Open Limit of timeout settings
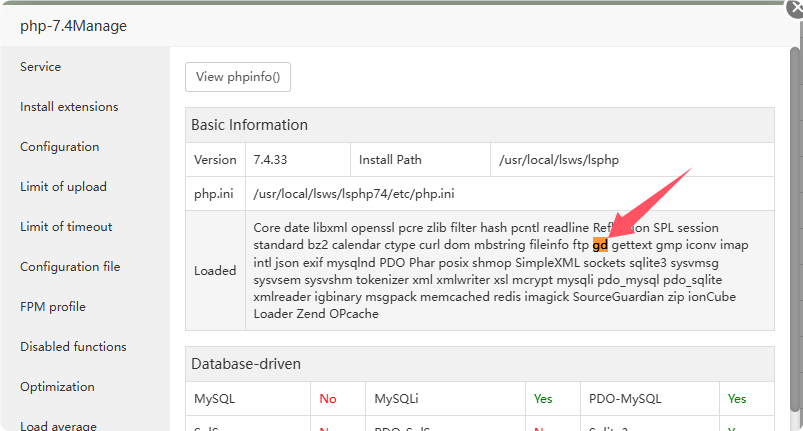 coord(66,227)
